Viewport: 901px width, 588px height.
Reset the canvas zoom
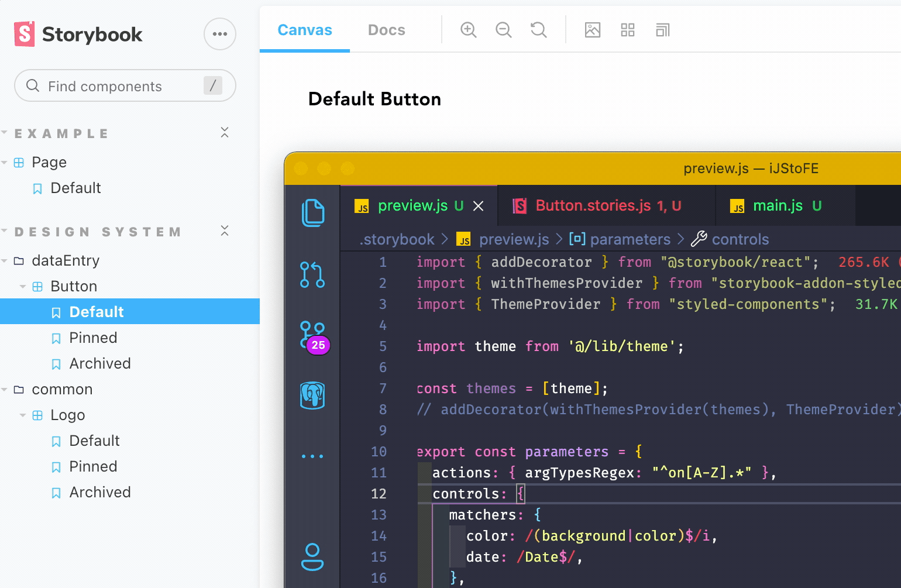[539, 30]
